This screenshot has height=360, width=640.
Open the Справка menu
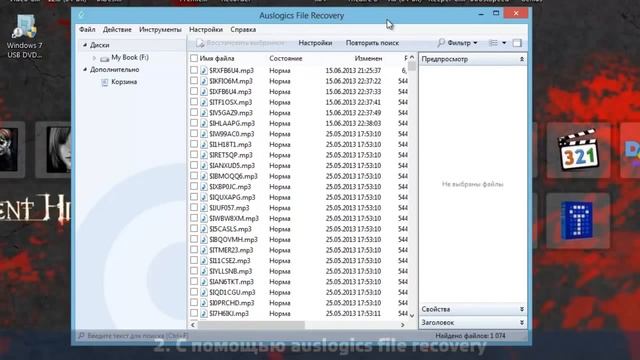(243, 29)
